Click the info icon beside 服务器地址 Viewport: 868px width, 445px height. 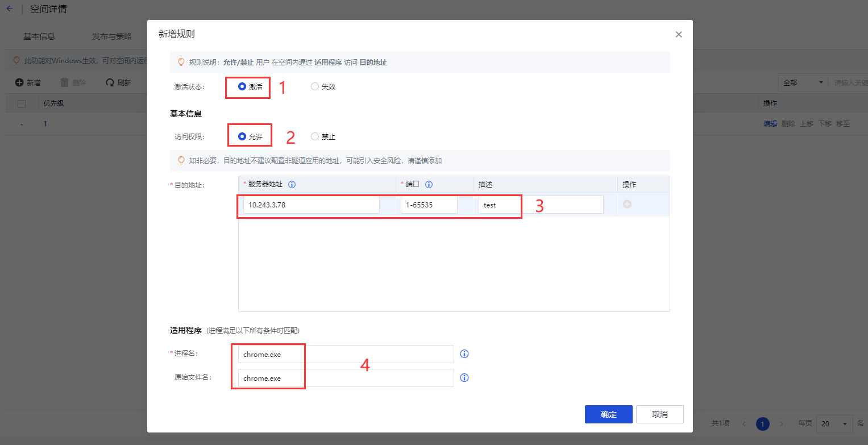(292, 185)
